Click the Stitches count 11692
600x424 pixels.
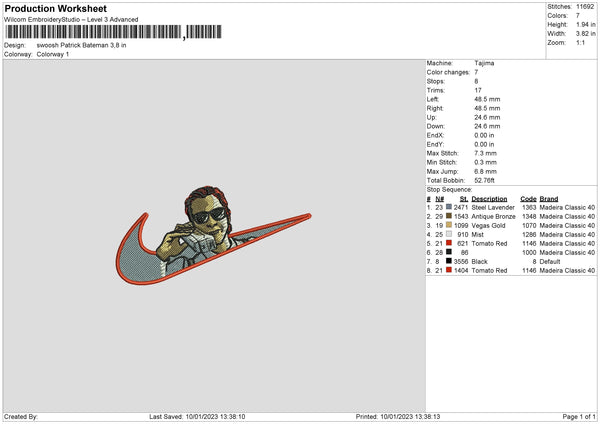click(x=585, y=7)
